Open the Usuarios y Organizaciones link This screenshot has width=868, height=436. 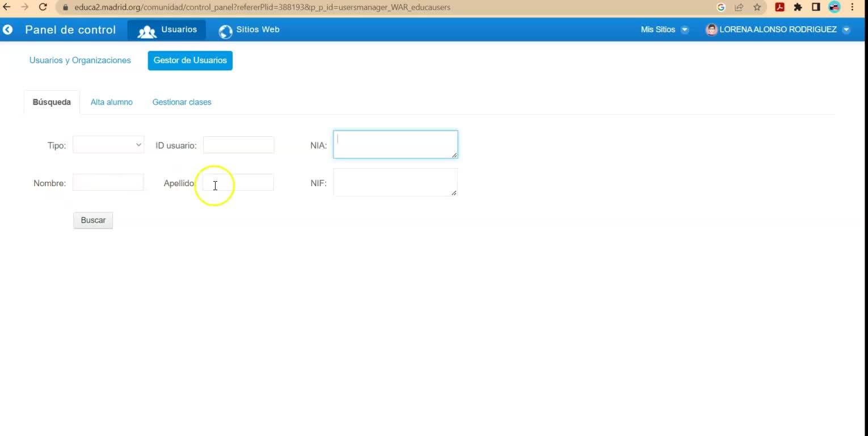point(80,60)
